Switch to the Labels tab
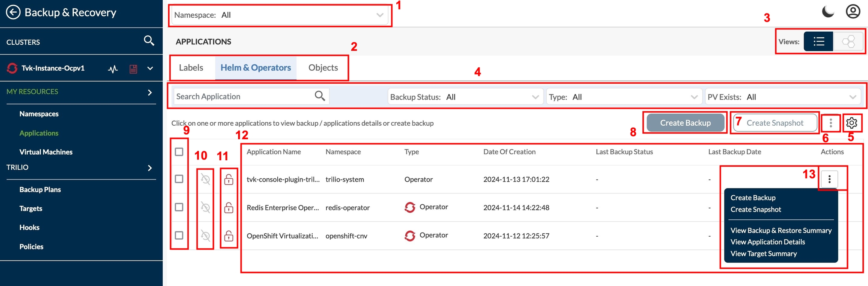 coord(191,68)
